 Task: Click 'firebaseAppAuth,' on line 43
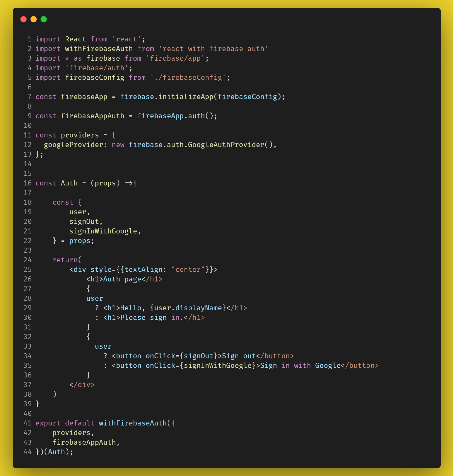(x=86, y=442)
